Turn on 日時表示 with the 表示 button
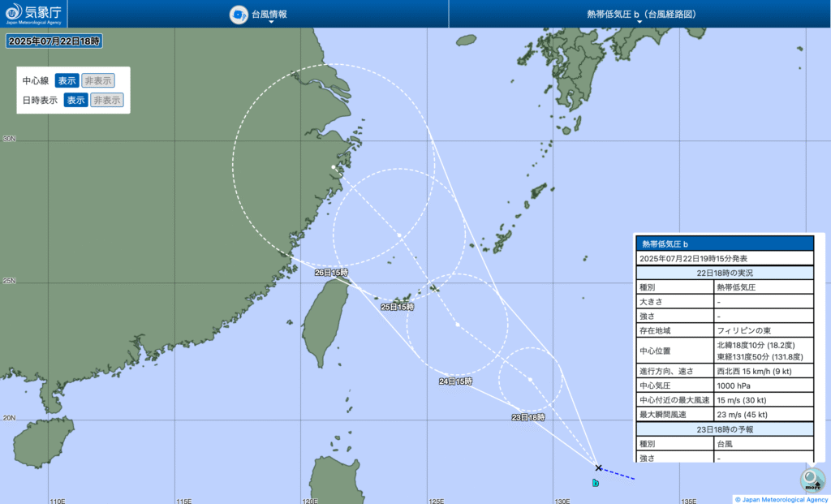Image resolution: width=831 pixels, height=504 pixels. (x=75, y=100)
